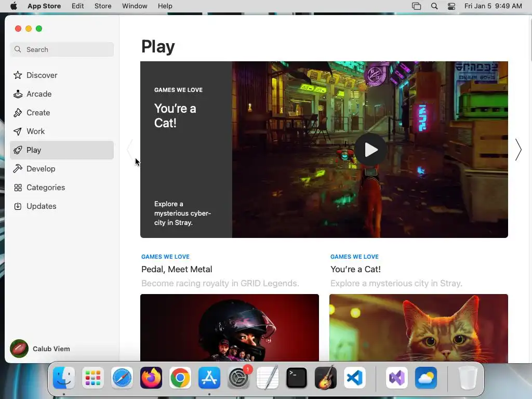Open the Window menu
532x399 pixels.
(x=135, y=6)
